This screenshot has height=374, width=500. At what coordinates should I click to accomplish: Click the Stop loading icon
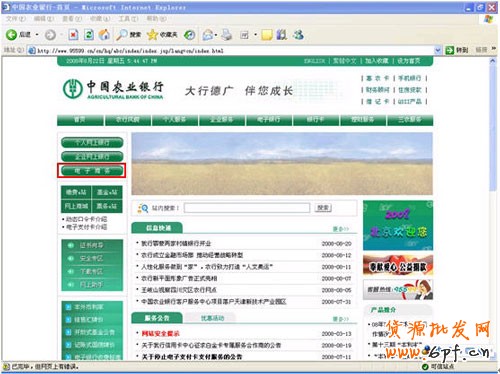[73, 35]
